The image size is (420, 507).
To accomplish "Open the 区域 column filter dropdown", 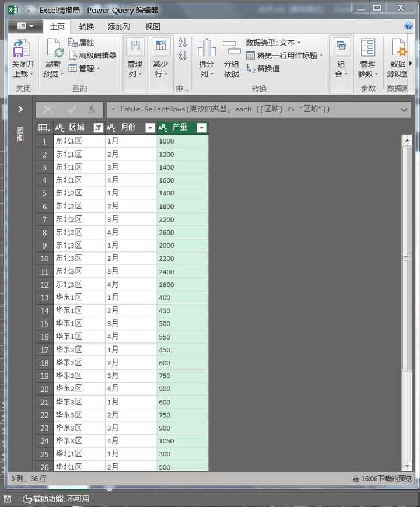I will point(98,128).
